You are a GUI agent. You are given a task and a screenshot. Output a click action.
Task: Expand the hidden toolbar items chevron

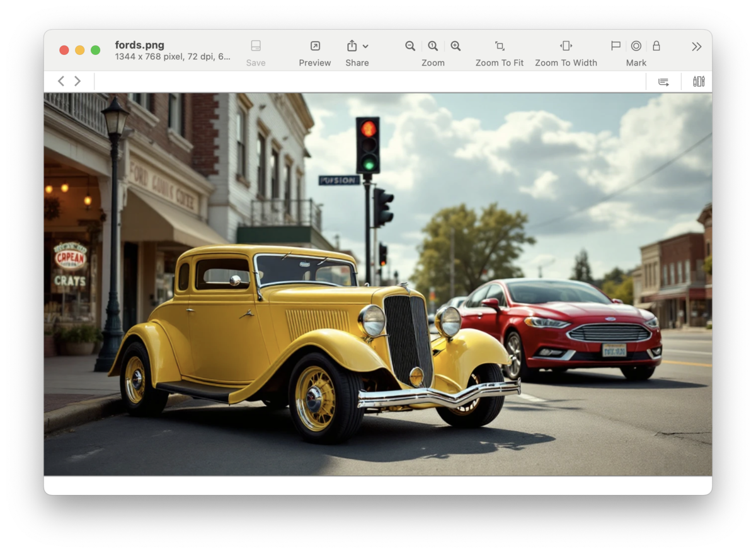pos(696,47)
